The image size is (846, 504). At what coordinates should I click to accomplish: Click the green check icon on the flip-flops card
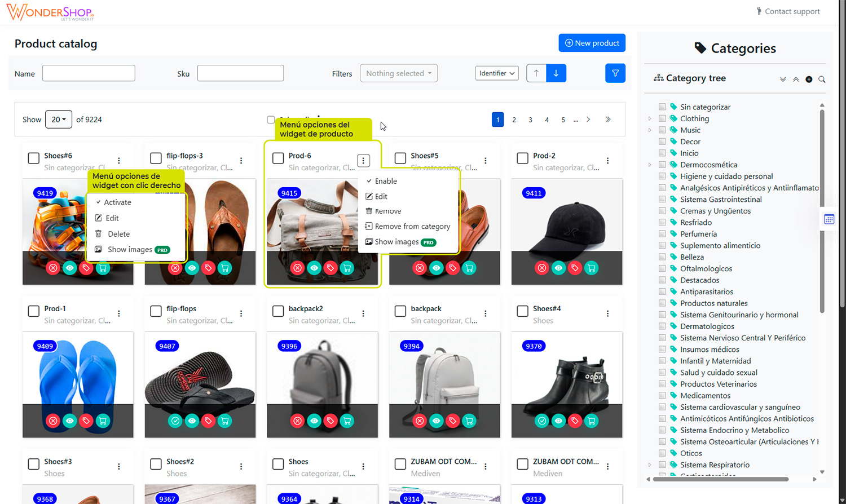tap(175, 421)
